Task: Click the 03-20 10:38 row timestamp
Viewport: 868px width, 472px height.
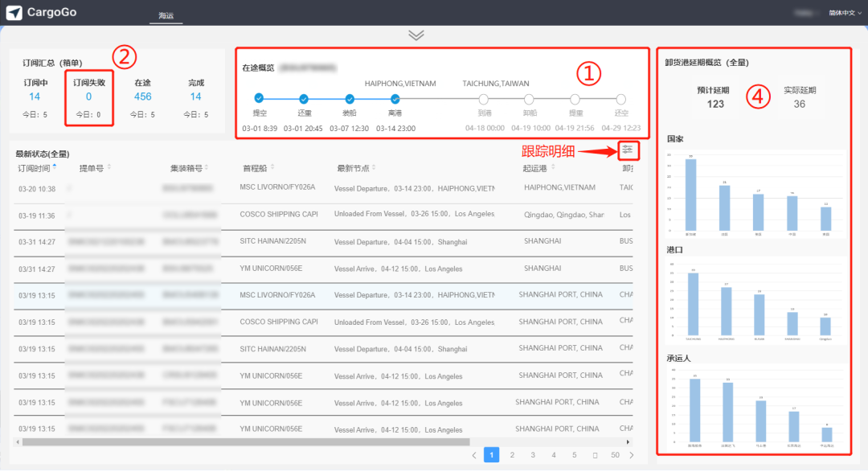Action: tap(37, 189)
